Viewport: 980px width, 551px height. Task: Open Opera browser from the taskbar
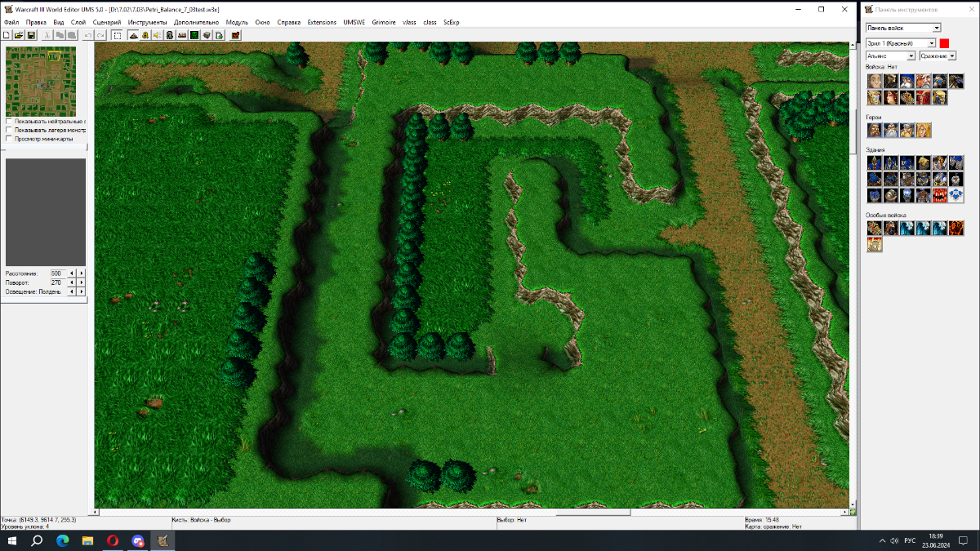click(x=112, y=540)
